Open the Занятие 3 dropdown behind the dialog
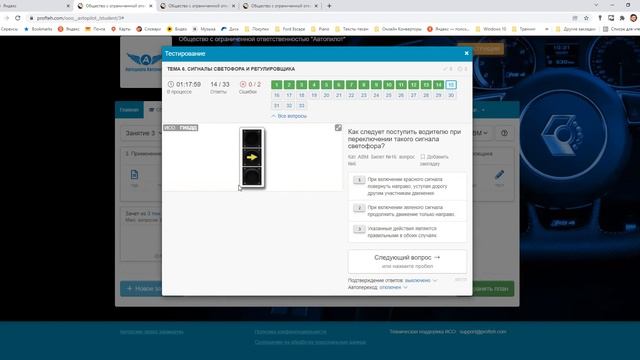The height and width of the screenshot is (360, 640). tap(142, 133)
